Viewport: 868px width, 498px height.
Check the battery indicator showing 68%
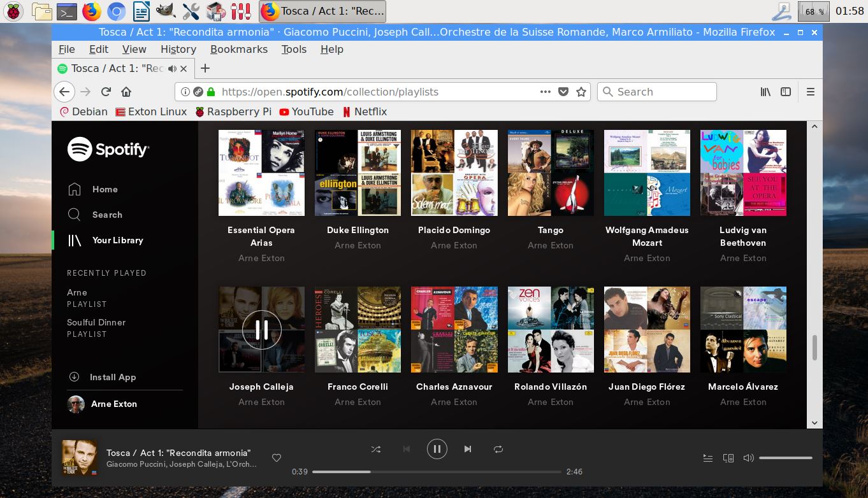click(x=813, y=11)
